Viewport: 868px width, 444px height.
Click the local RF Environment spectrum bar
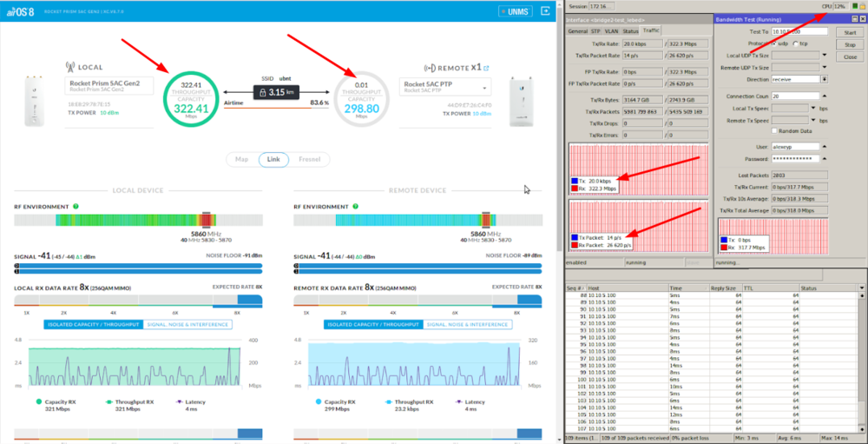click(138, 220)
